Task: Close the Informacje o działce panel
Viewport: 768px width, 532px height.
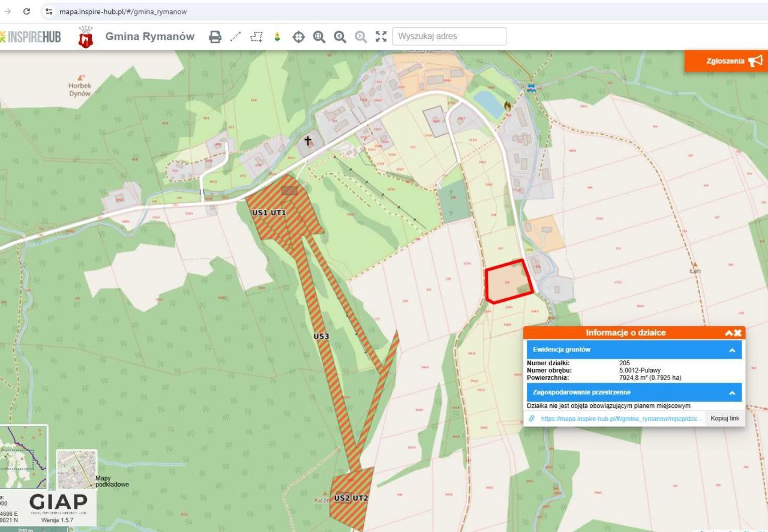Action: pyautogui.click(x=738, y=333)
